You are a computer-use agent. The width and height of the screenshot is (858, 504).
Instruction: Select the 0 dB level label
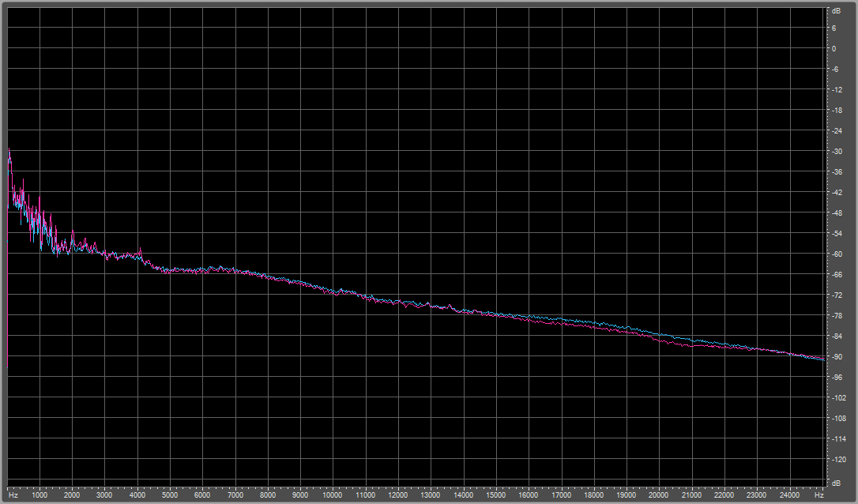[834, 48]
